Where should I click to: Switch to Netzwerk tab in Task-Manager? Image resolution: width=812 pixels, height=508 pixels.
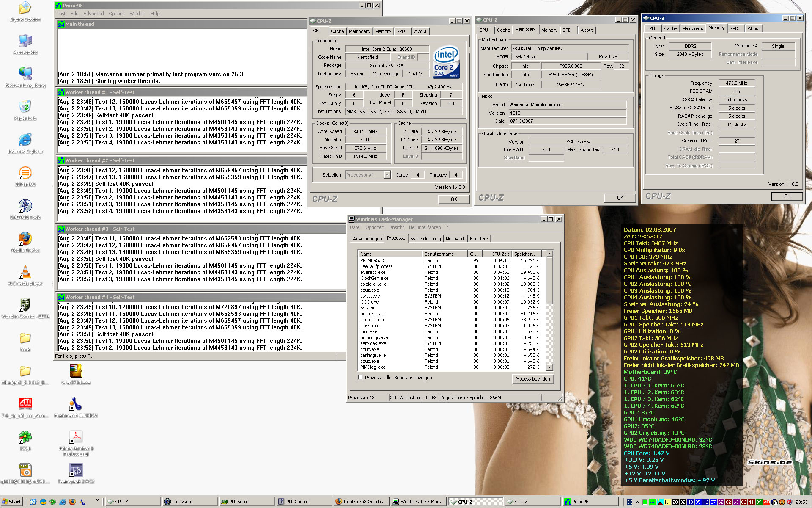[455, 239]
